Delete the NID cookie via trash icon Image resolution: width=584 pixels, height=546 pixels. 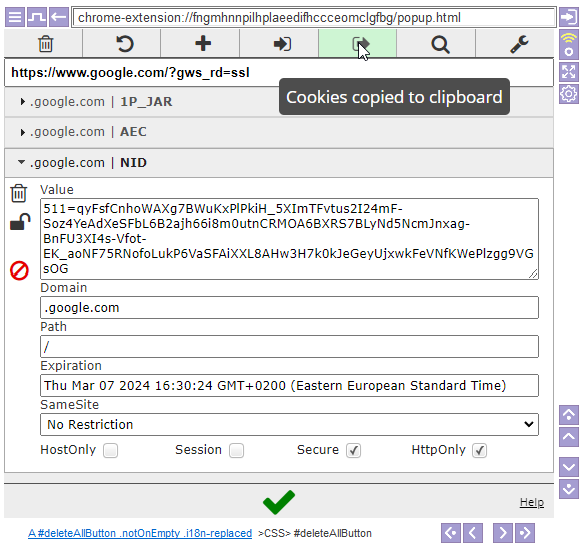tap(19, 193)
